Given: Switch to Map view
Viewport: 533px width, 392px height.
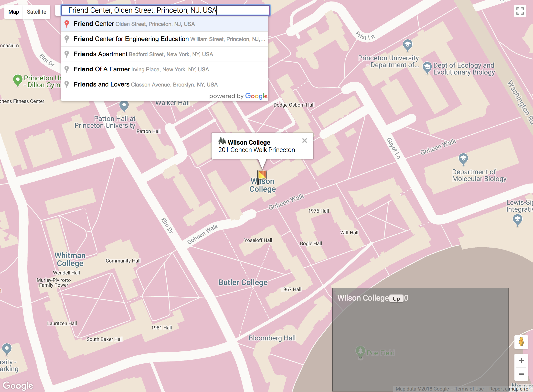Looking at the screenshot, I should click(14, 12).
